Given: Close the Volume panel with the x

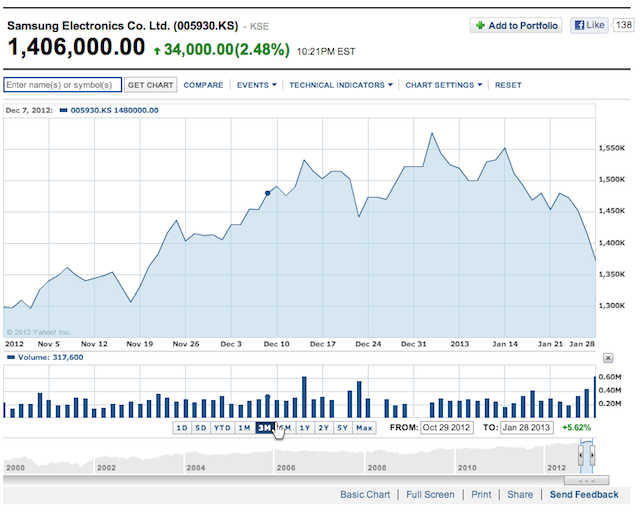Looking at the screenshot, I should click(608, 358).
